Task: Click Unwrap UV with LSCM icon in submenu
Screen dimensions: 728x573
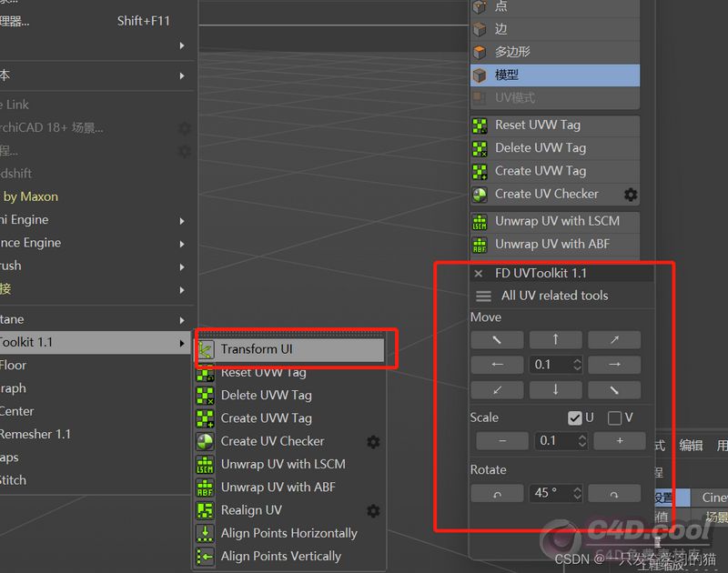Action: coord(206,465)
